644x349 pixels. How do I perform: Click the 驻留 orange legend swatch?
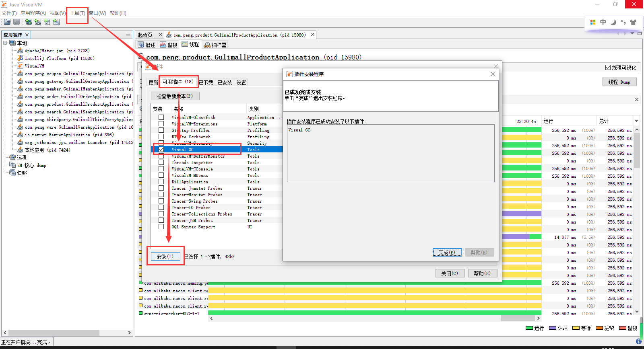pyautogui.click(x=599, y=328)
